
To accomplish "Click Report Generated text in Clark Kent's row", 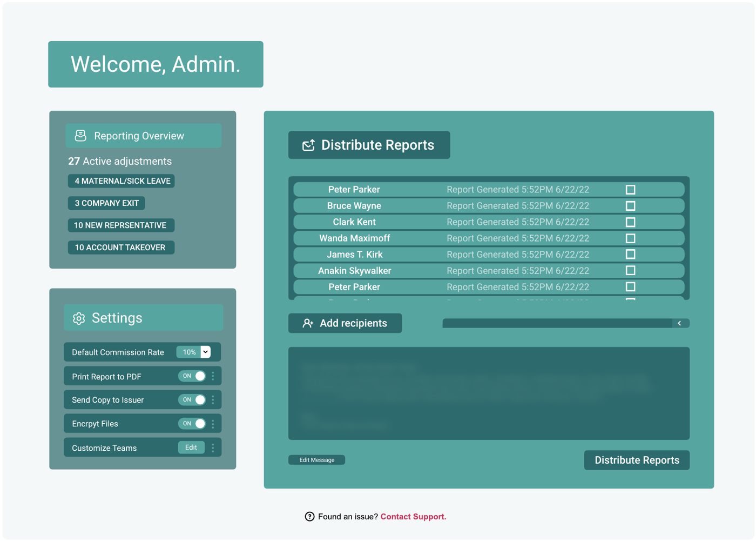I will tap(518, 222).
